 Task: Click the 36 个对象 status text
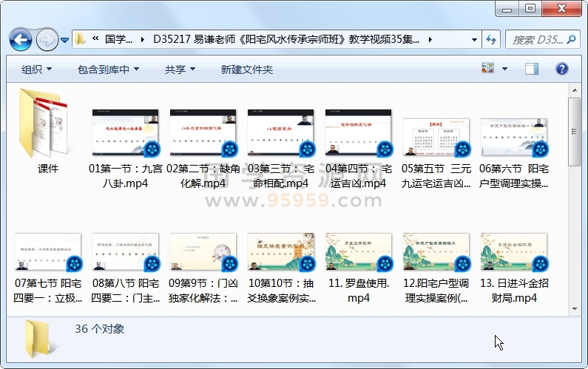(x=99, y=329)
